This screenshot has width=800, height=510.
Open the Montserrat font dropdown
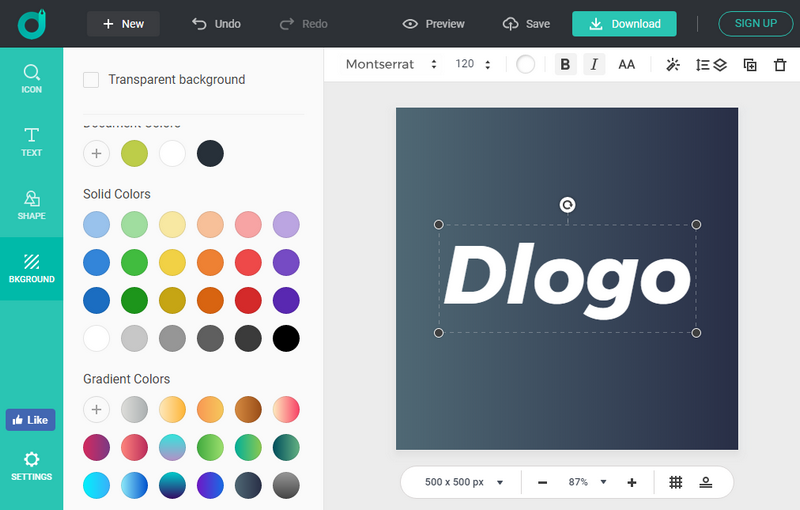[391, 65]
